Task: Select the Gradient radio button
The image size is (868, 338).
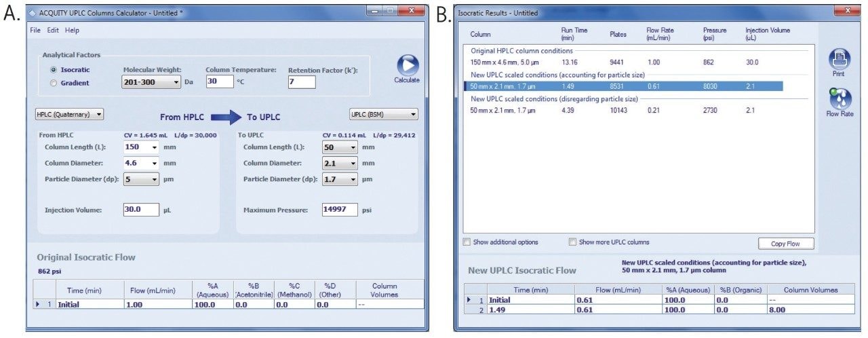Action: [x=54, y=83]
